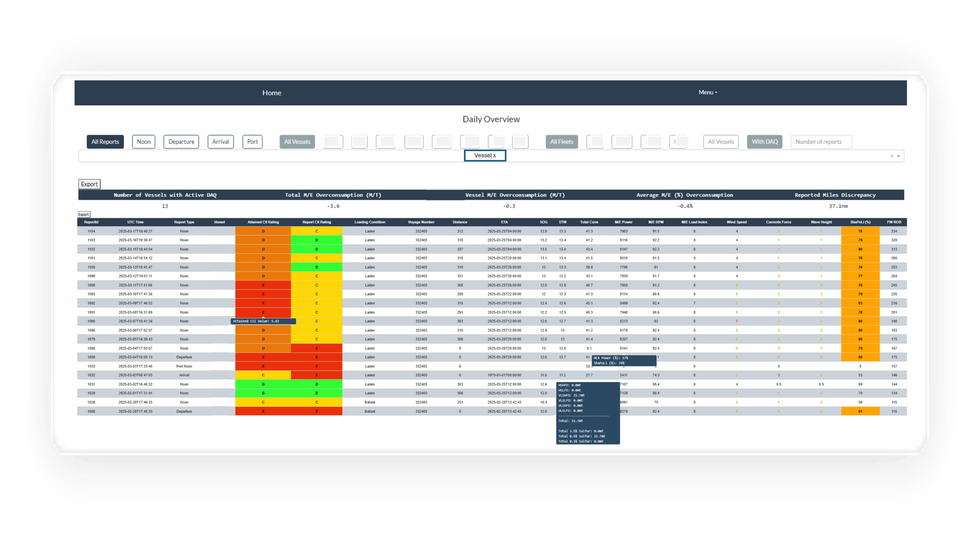Image resolution: width=980 pixels, height=539 pixels.
Task: Sort by FW ROB column header
Action: click(894, 222)
